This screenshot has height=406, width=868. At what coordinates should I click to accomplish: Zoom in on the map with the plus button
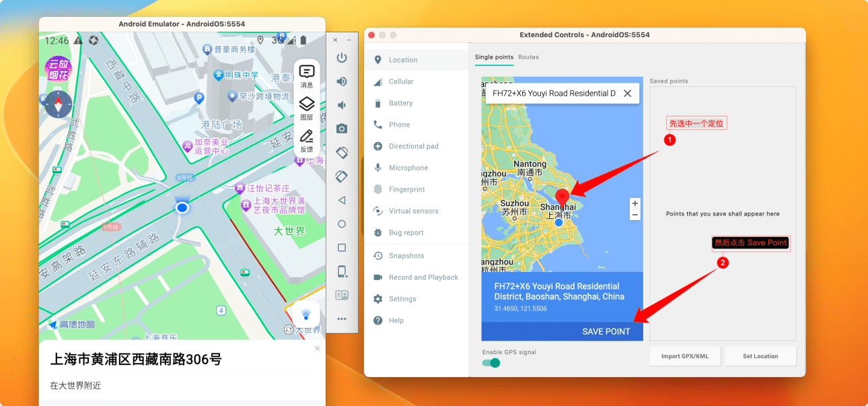coord(635,203)
